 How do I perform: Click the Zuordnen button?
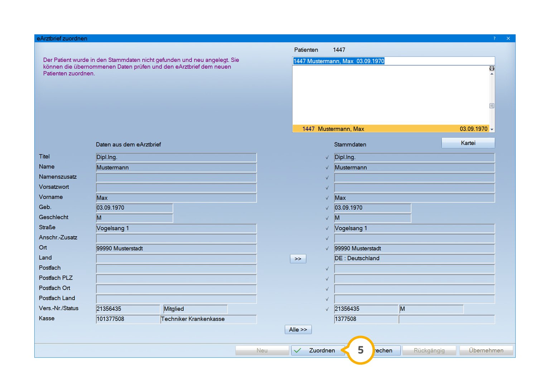click(318, 350)
